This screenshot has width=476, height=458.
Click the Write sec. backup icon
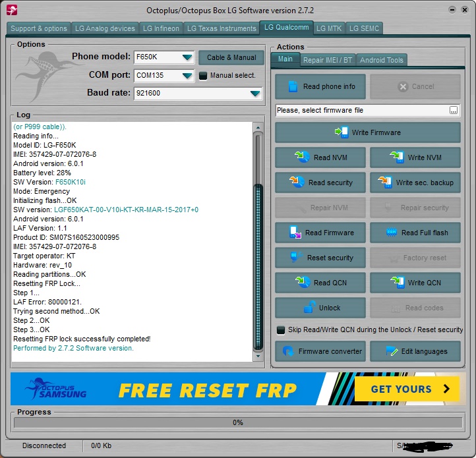385,182
